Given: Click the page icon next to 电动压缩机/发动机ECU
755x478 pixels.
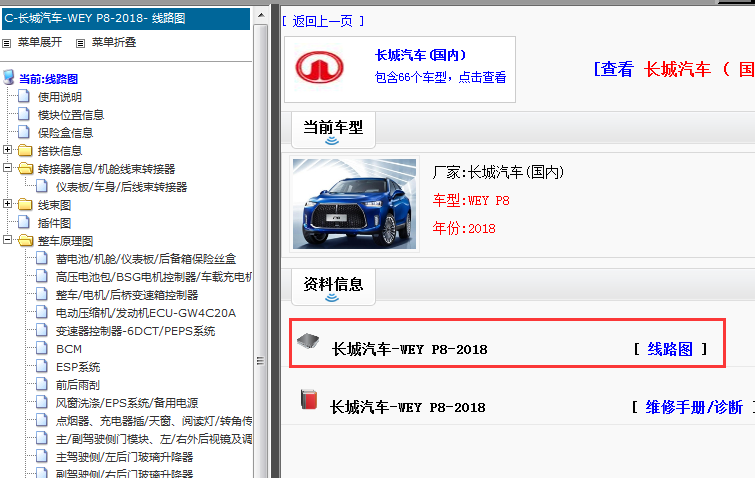Looking at the screenshot, I should pyautogui.click(x=42, y=312).
